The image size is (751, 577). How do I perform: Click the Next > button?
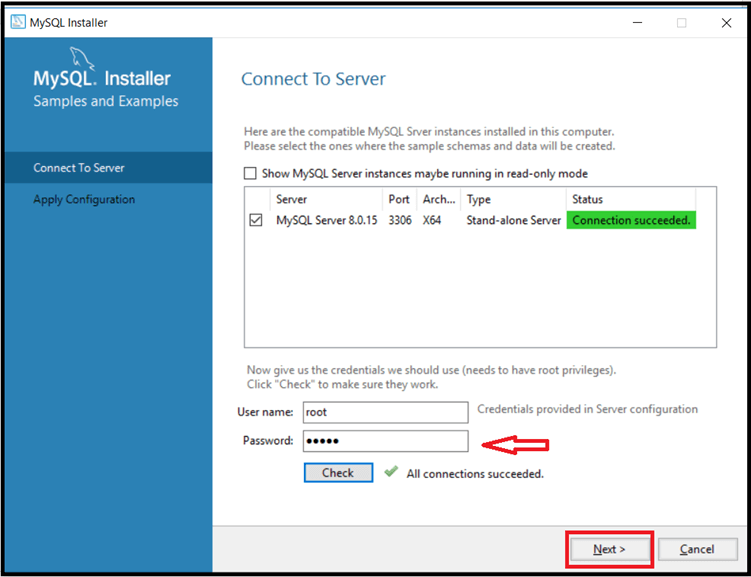tap(609, 549)
